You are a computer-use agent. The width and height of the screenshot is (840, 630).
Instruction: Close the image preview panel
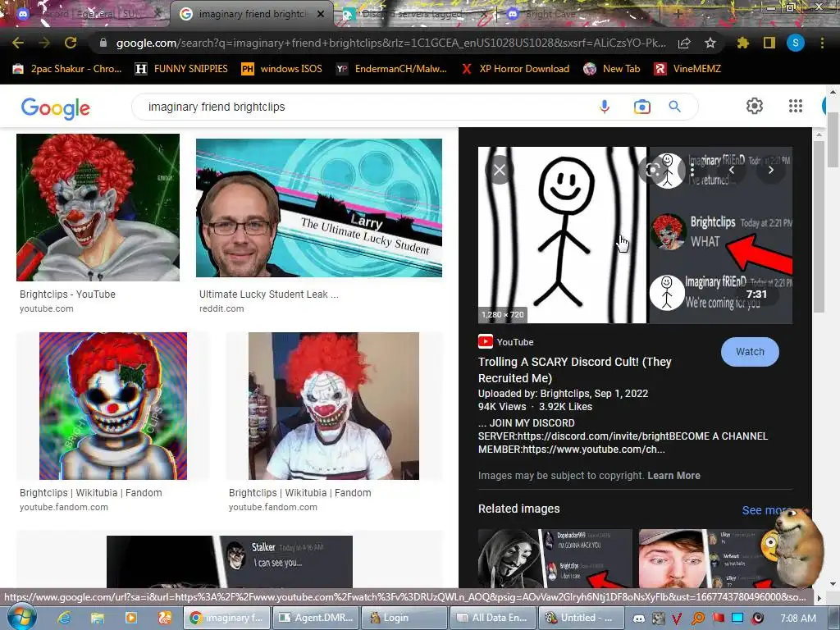(500, 171)
